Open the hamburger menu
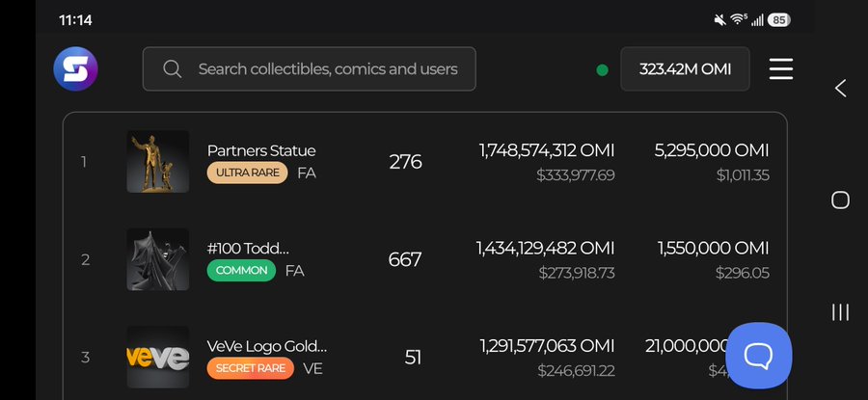Viewport: 868px width, 400px height. click(781, 69)
